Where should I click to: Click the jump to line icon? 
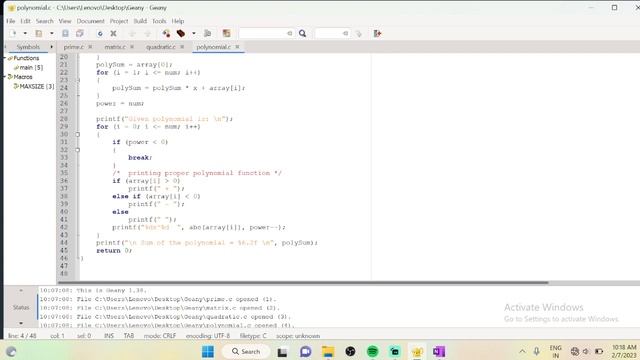359,33
